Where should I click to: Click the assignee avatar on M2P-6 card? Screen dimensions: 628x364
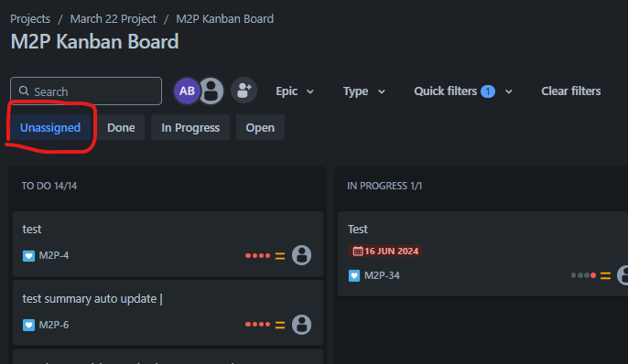(x=301, y=325)
